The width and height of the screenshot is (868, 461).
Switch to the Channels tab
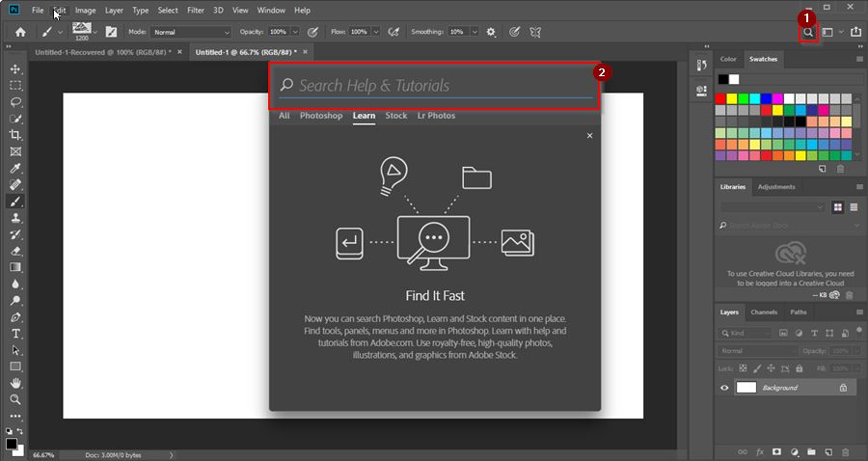pyautogui.click(x=764, y=312)
